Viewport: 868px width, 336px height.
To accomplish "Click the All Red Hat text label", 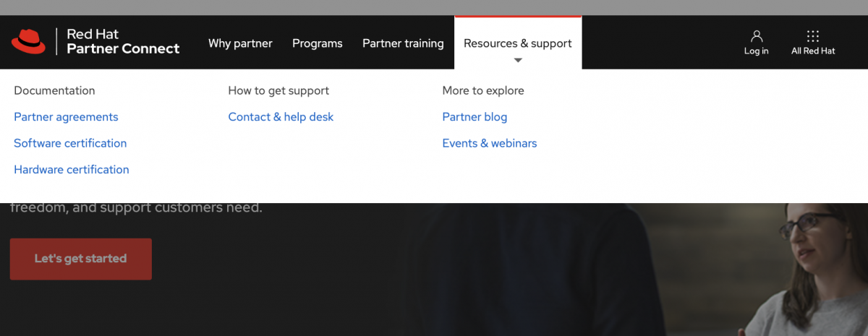I will (x=813, y=51).
